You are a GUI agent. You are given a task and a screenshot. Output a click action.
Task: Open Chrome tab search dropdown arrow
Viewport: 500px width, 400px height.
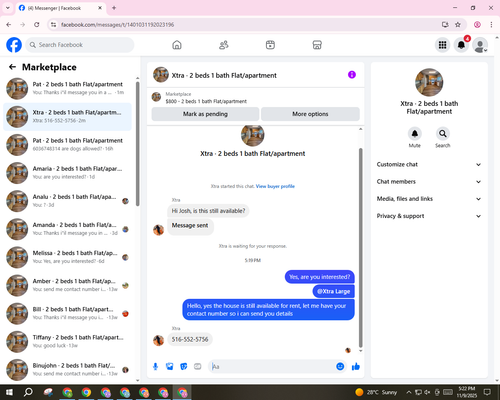(8, 8)
